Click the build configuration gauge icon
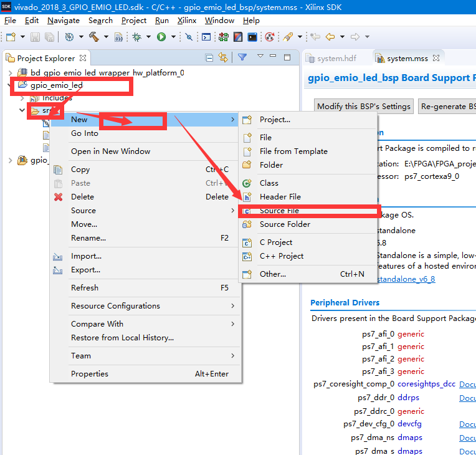The height and width of the screenshot is (455, 476). pyautogui.click(x=69, y=37)
